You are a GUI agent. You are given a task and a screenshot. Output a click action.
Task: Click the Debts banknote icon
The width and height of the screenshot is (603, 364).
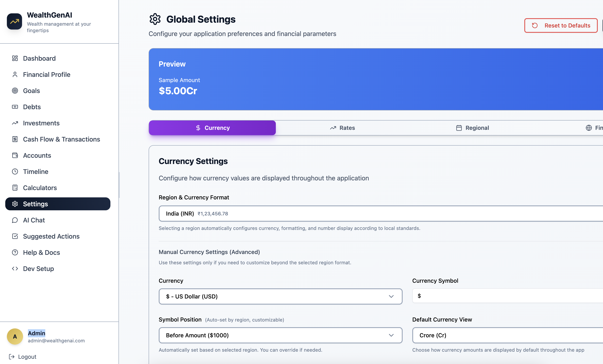click(15, 107)
